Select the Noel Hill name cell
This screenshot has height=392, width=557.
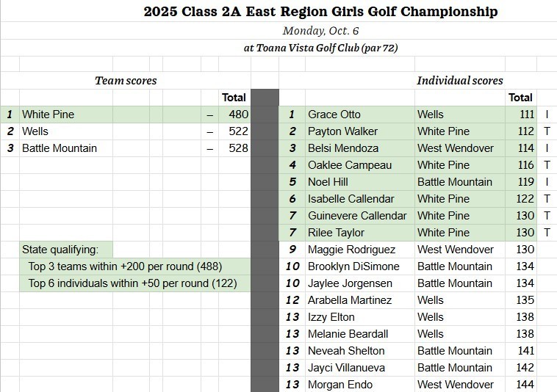click(328, 182)
